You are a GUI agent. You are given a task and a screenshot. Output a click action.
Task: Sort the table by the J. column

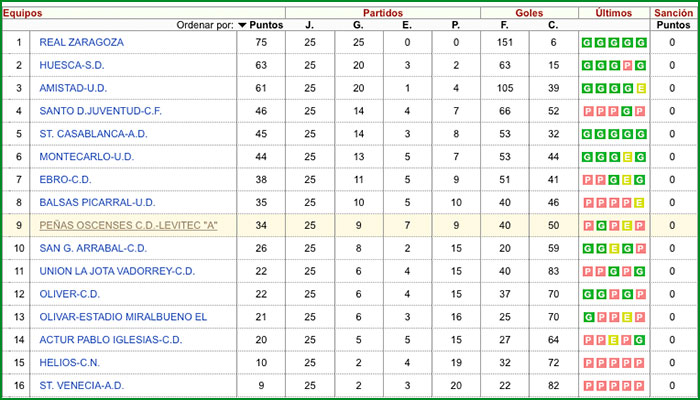[x=309, y=25]
